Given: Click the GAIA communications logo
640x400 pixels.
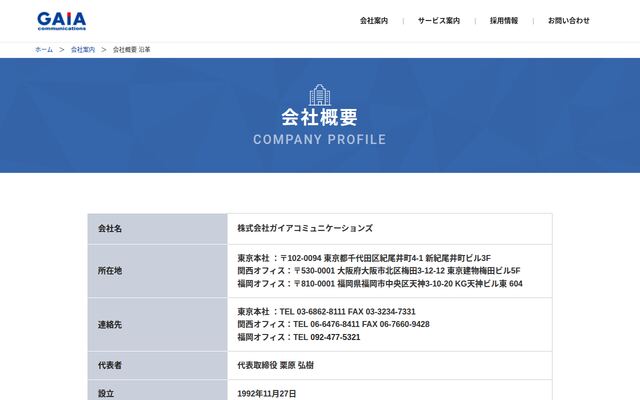Looking at the screenshot, I should (62, 21).
